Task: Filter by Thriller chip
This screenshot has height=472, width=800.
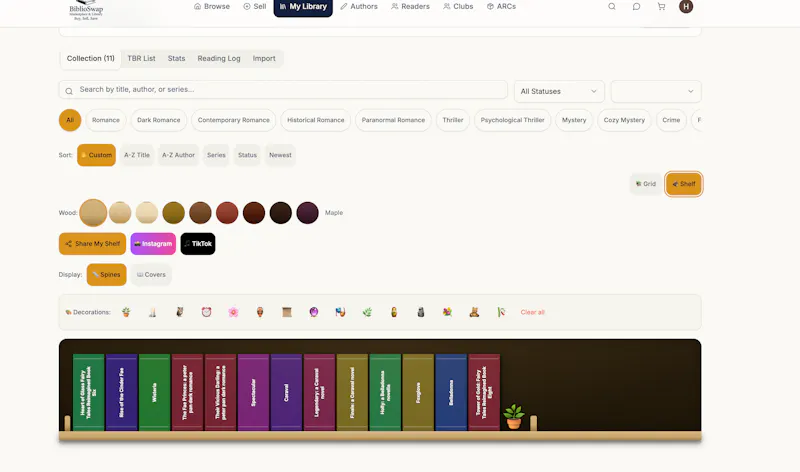Action: coord(453,120)
